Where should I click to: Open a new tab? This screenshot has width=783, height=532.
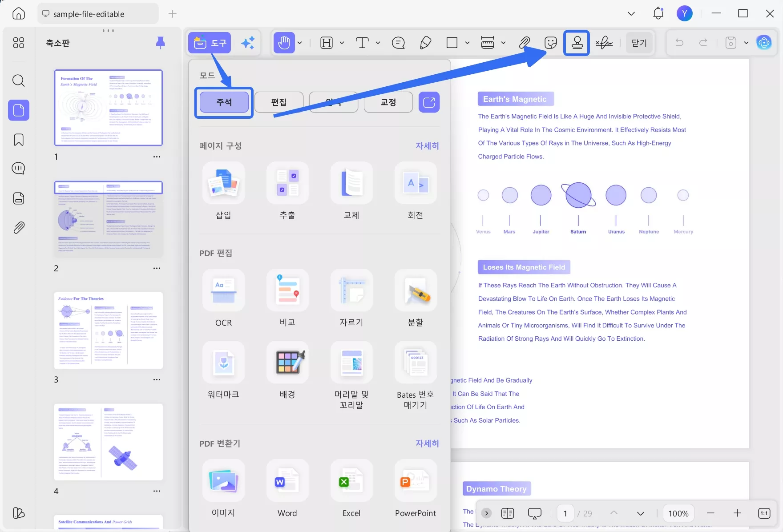click(x=173, y=14)
